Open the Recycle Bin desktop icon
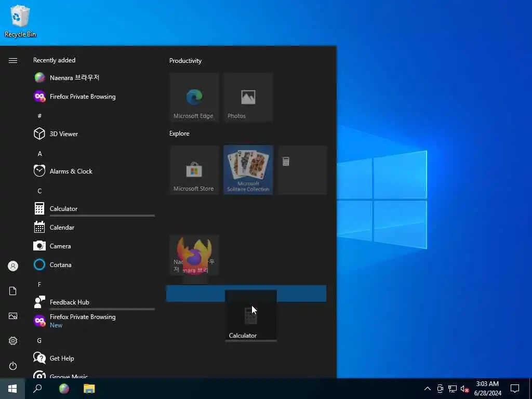532x399 pixels. pyautogui.click(x=20, y=21)
